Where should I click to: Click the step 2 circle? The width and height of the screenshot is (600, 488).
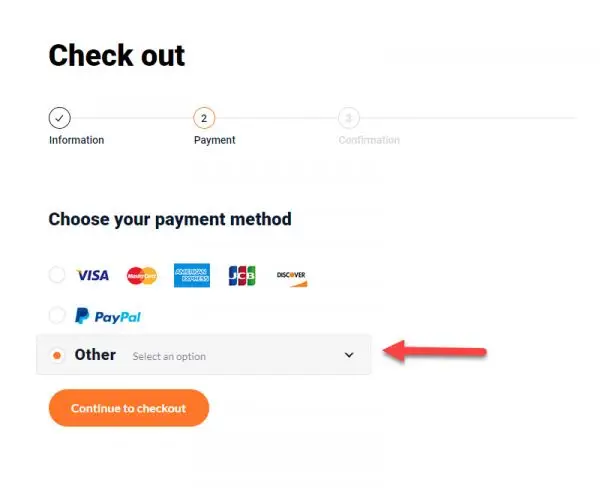pos(204,118)
